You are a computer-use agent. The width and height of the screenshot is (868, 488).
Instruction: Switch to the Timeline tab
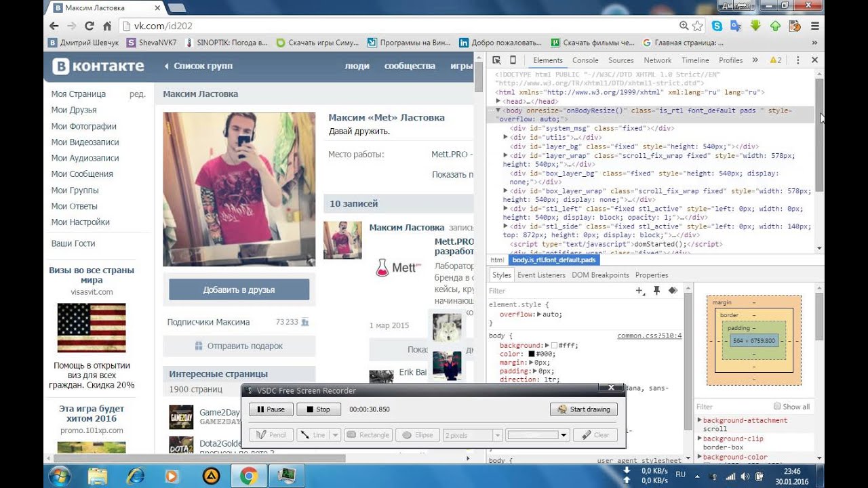pos(695,60)
